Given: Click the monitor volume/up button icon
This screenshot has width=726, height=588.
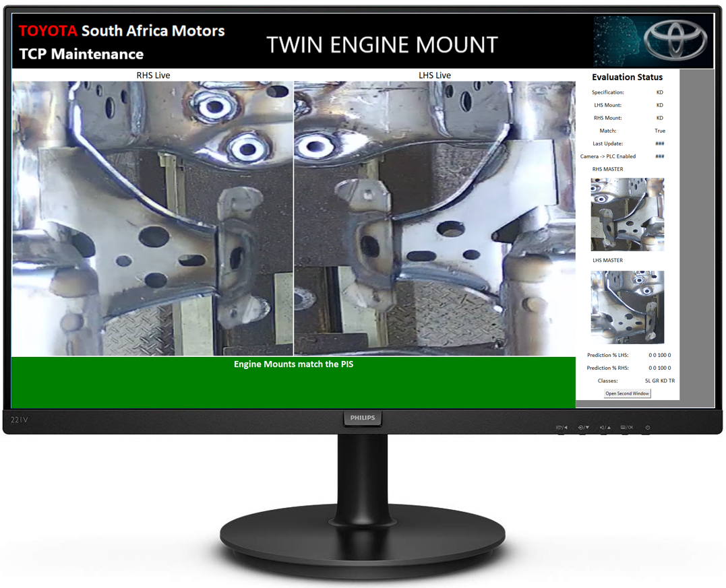Looking at the screenshot, I should (x=605, y=428).
